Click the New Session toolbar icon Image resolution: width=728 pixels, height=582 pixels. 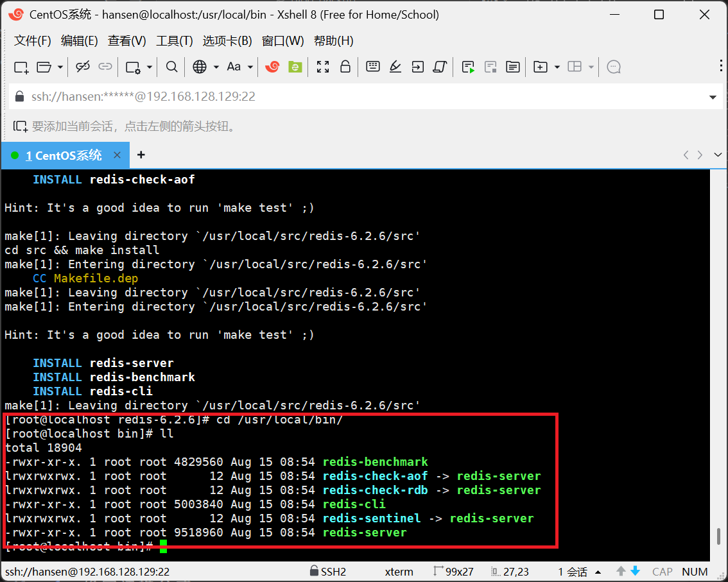(x=21, y=67)
